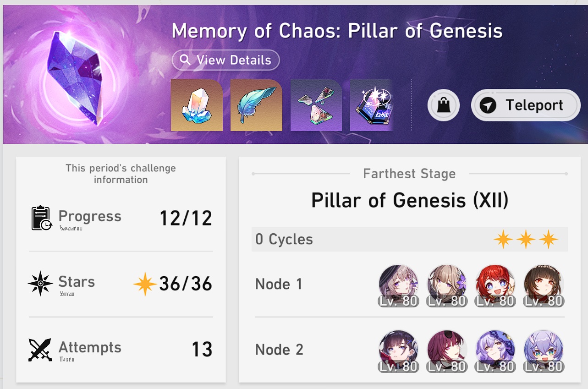Select first Node 1 character portrait
The image size is (588, 389).
(399, 284)
